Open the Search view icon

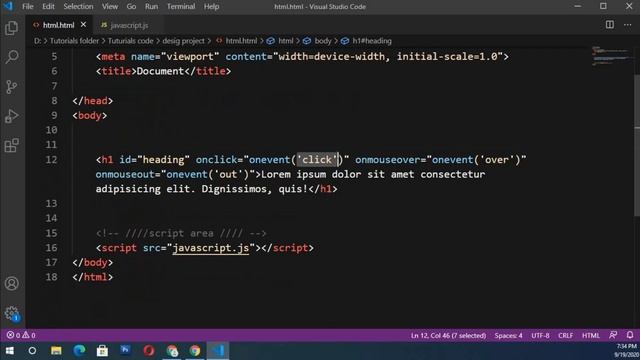coord(11,57)
